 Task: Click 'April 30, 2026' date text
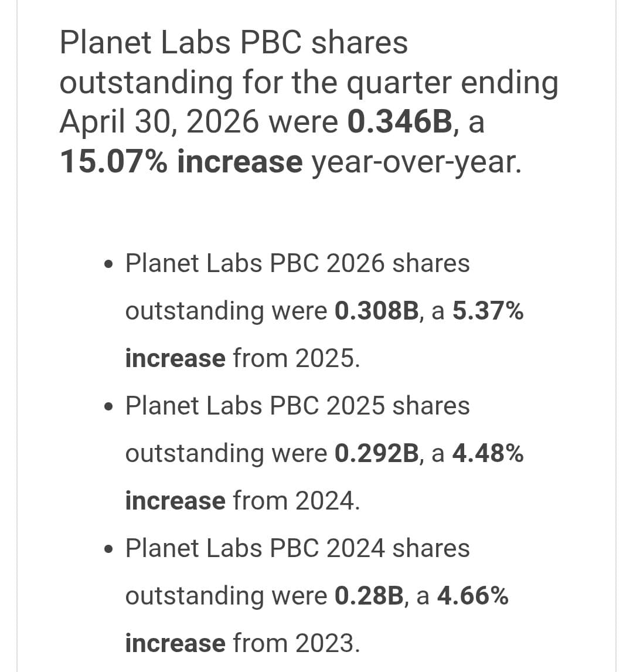pos(159,122)
